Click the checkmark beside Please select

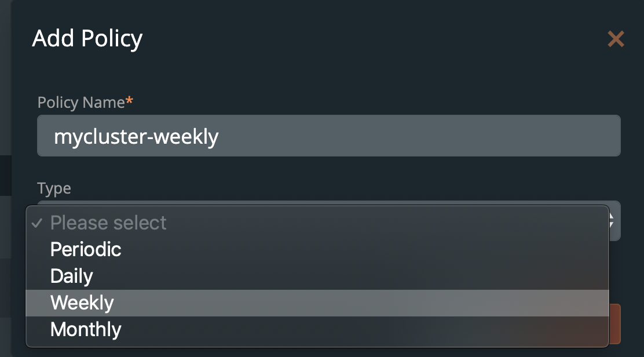coord(38,223)
